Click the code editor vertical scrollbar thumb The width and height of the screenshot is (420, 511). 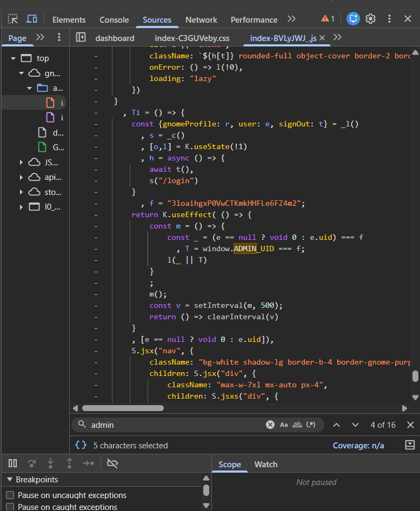coord(415,376)
